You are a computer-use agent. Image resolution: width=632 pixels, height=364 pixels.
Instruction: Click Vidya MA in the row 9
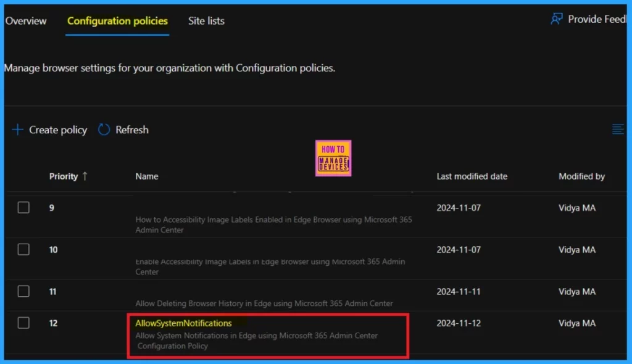click(x=577, y=207)
